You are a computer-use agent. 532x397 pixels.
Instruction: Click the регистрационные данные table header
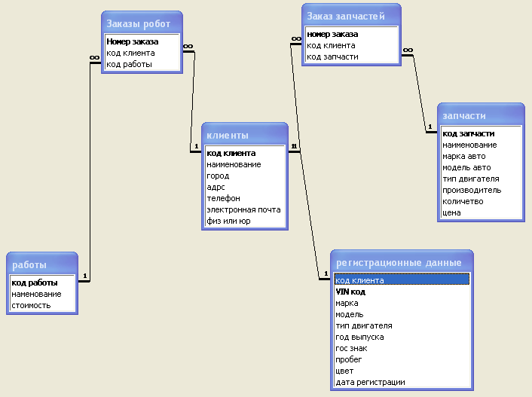click(x=402, y=262)
